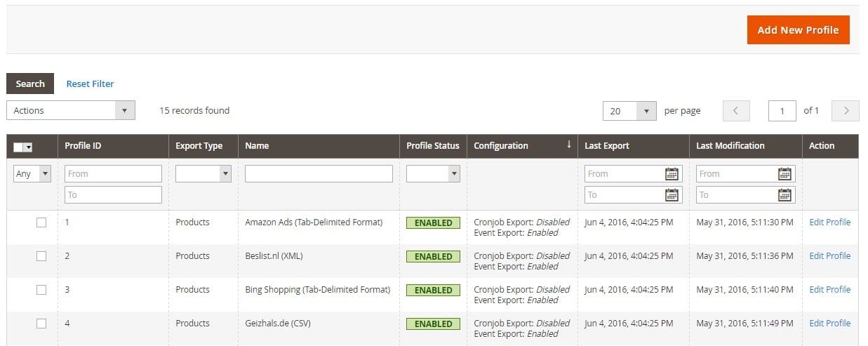Open calendar for Last Export To date

click(x=672, y=194)
